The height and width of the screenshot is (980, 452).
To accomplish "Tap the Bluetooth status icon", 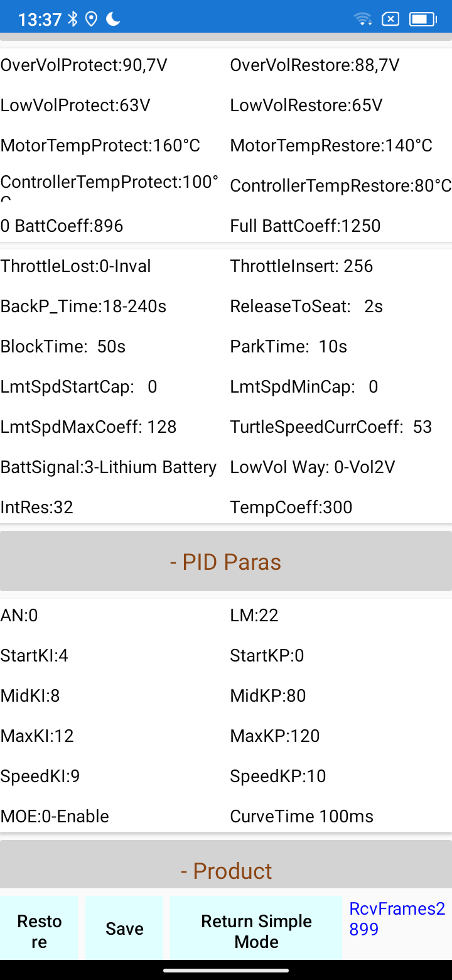I will 73,19.
